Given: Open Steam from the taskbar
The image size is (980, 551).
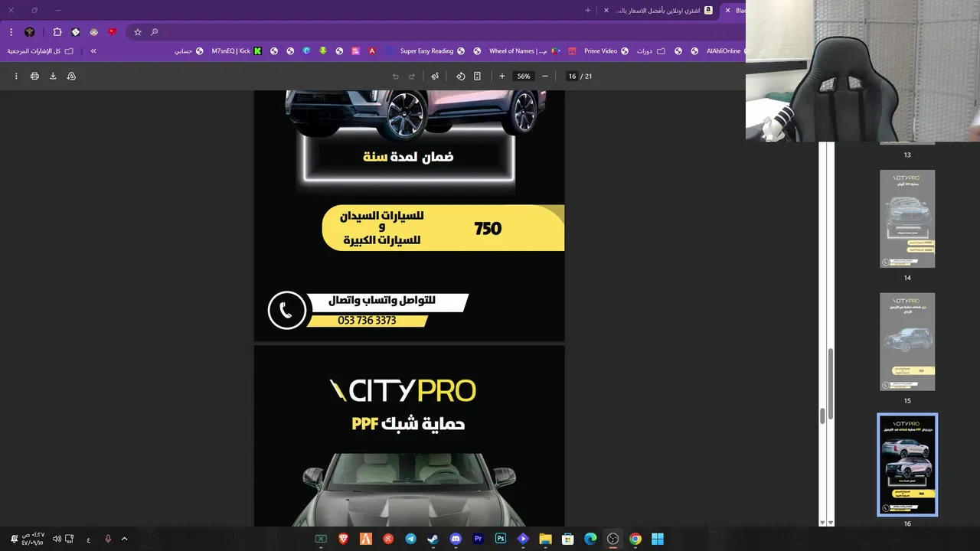Looking at the screenshot, I should pos(433,539).
